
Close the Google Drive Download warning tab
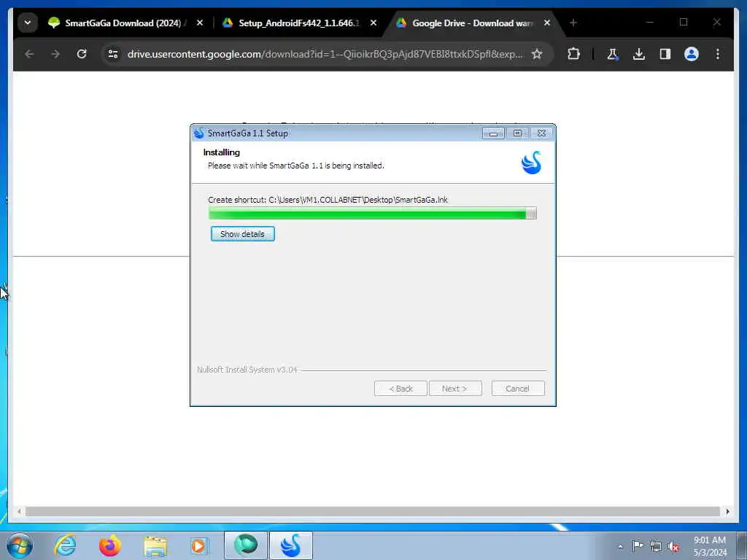pos(547,23)
